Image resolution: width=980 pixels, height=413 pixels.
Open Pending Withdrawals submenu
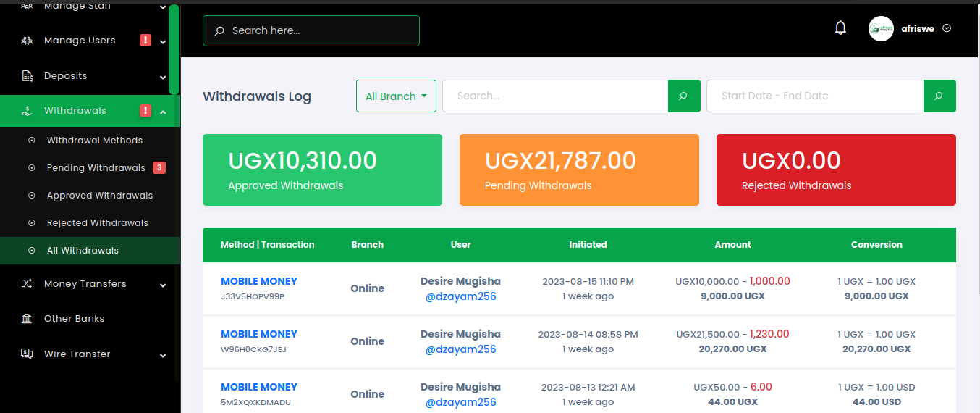[96, 168]
